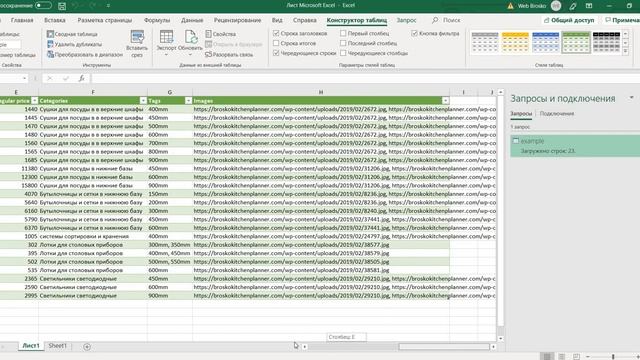This screenshot has width=640, height=360.
Task: Switch to Page Layout view in status bar
Action: click(562, 356)
